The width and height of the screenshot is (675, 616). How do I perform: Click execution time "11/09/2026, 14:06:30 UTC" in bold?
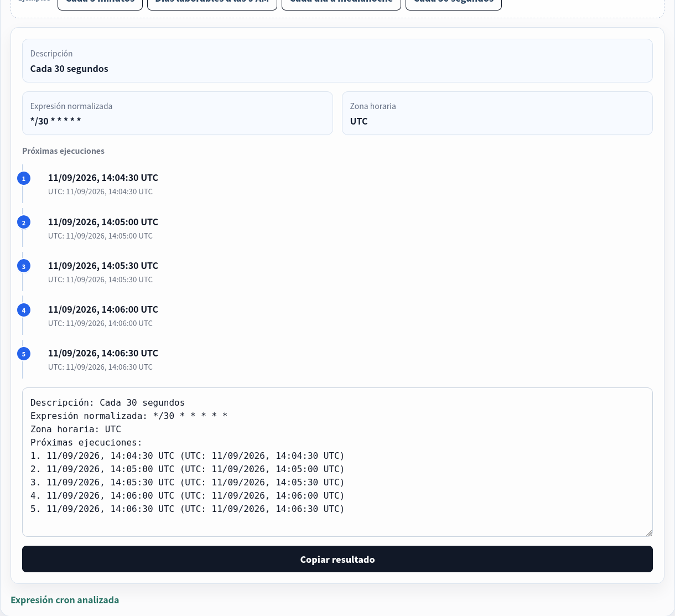[103, 353]
